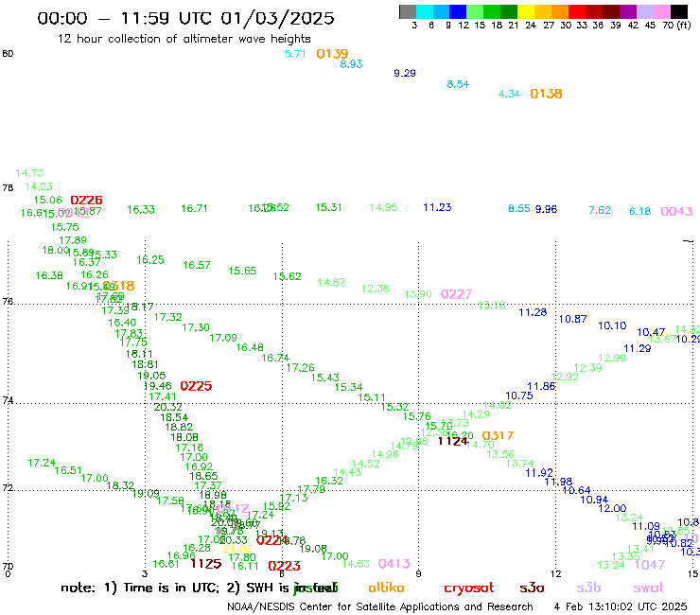700x615 pixels.
Task: Click the red '0224' cryosat time label
Action: [x=272, y=540]
